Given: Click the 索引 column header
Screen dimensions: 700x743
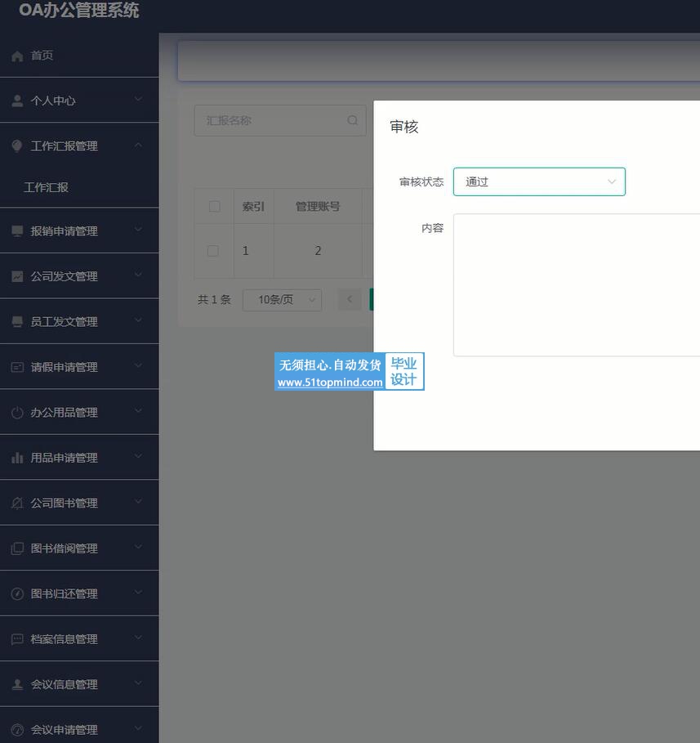Looking at the screenshot, I should (x=253, y=207).
